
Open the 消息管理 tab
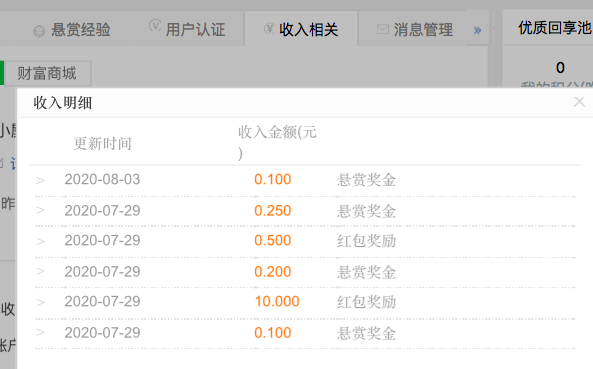pos(415,29)
